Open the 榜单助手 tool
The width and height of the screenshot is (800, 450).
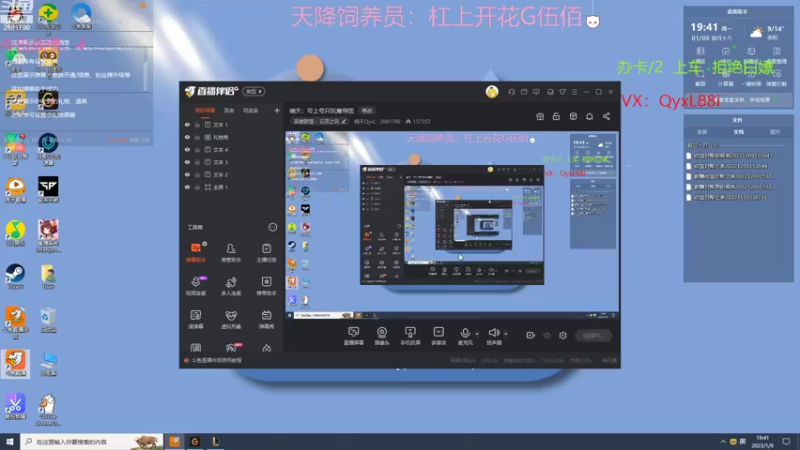266,286
